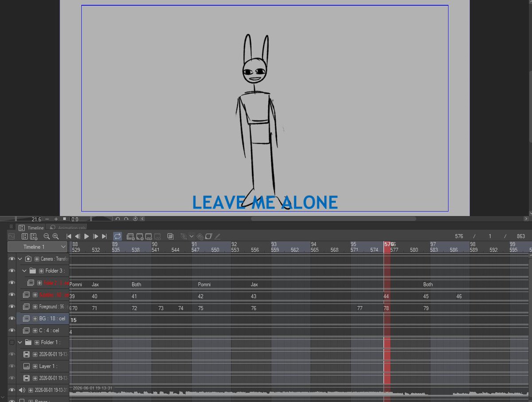Hide the C : 4 : cel layer

[x=12, y=331]
